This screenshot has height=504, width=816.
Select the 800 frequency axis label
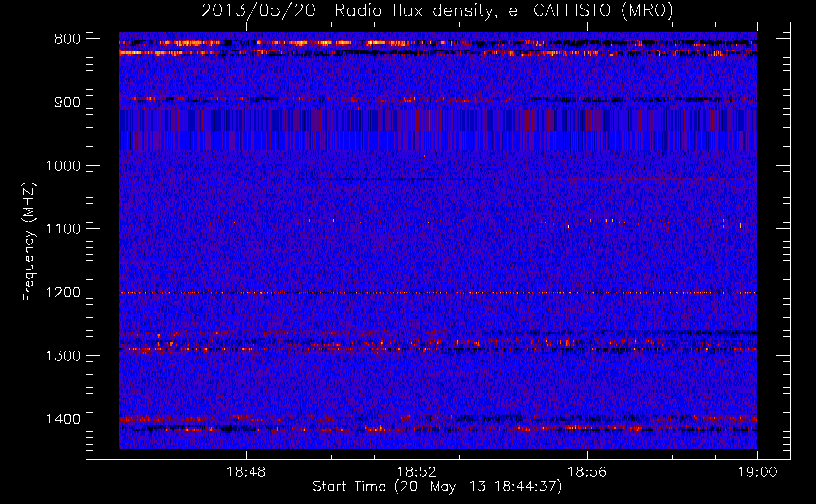pos(67,39)
